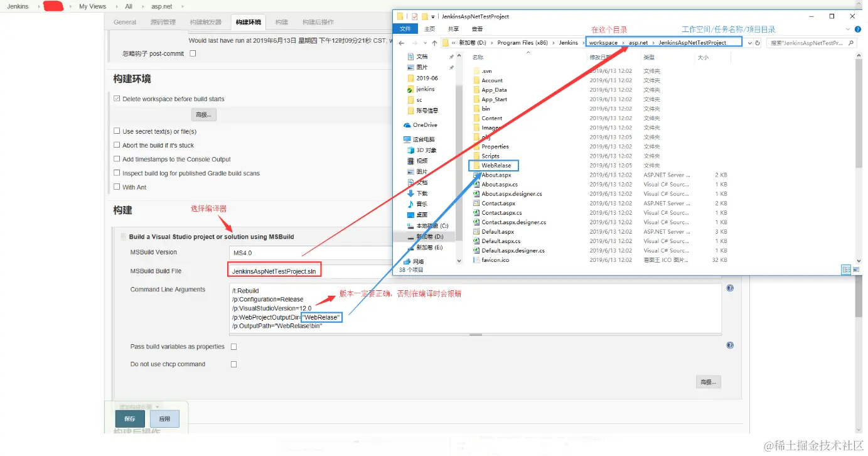Image resolution: width=868 pixels, height=456 pixels.
Task: Click the Explorer address bar refresh icon
Action: coord(758,43)
